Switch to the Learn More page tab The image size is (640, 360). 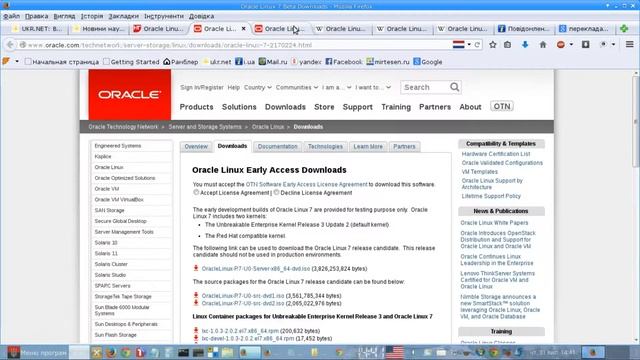(368, 147)
